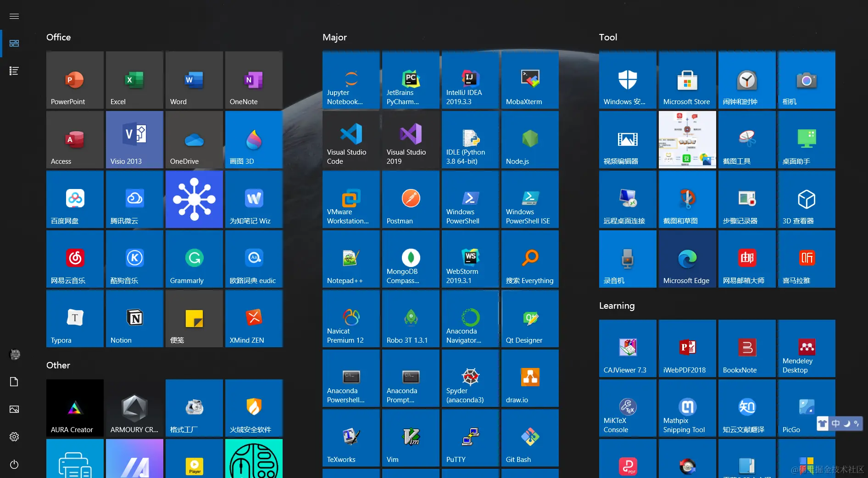Expand the Start menu hamburger
Screen dimensions: 868x478
(x=14, y=16)
